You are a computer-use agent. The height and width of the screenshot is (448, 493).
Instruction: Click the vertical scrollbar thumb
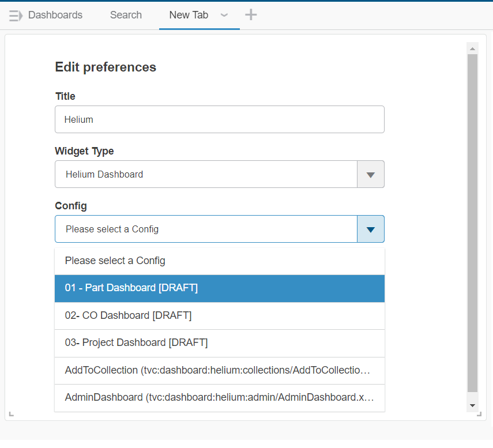click(x=472, y=222)
